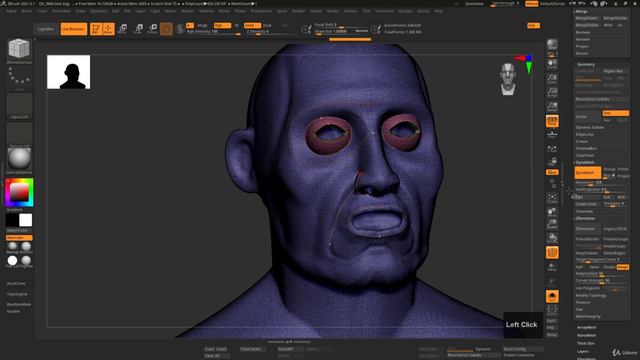640x360 pixels.
Task: Activate Edit mode icon
Action: (x=96, y=29)
